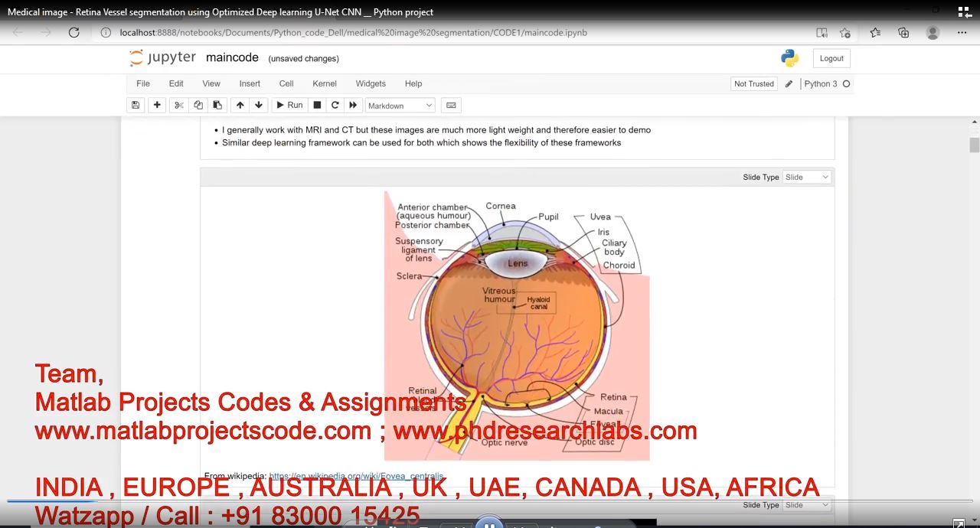Click the notebook vertical scrollbar thumb
This screenshot has width=980, height=528.
[x=975, y=145]
